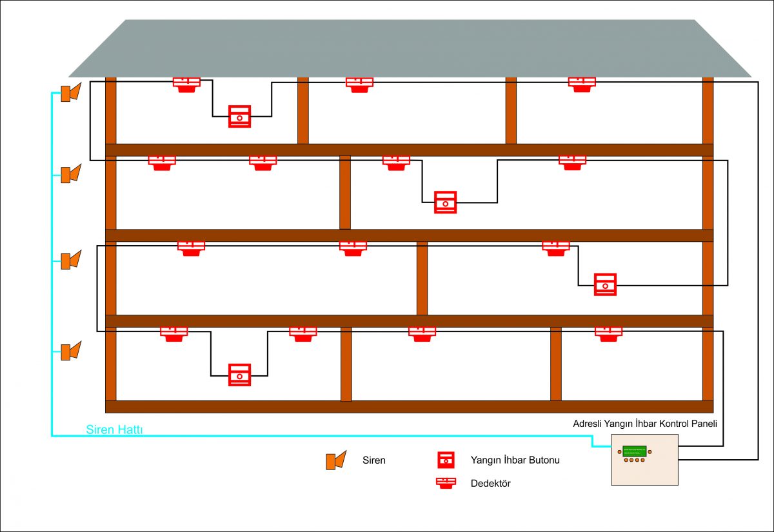Select fire alarm button on second floor from top

click(445, 202)
